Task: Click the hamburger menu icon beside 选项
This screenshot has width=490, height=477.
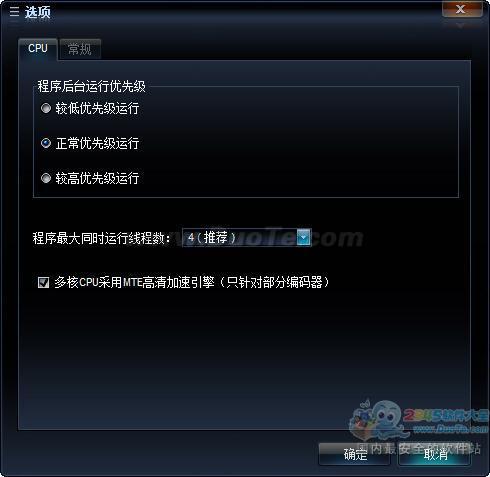Action: coord(14,12)
